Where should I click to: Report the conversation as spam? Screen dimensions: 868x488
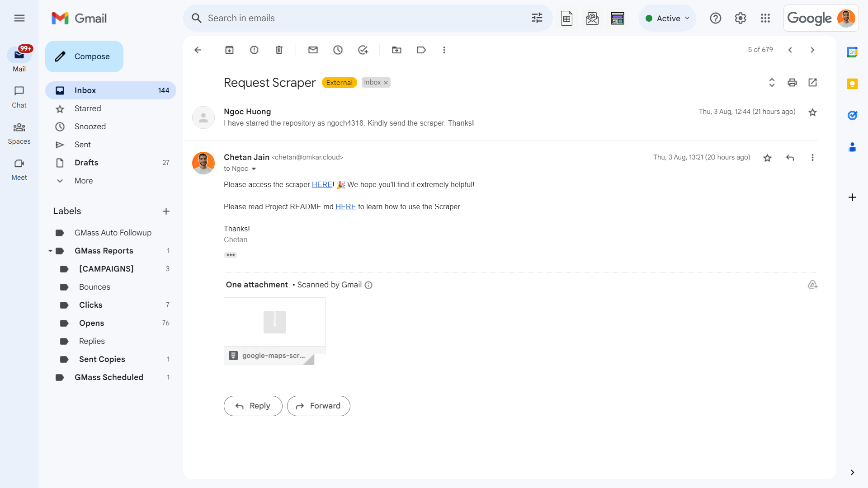(254, 50)
